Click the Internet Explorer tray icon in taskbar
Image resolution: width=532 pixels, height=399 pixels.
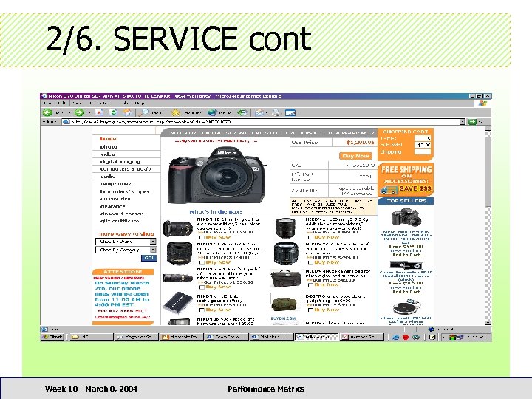[395, 337]
